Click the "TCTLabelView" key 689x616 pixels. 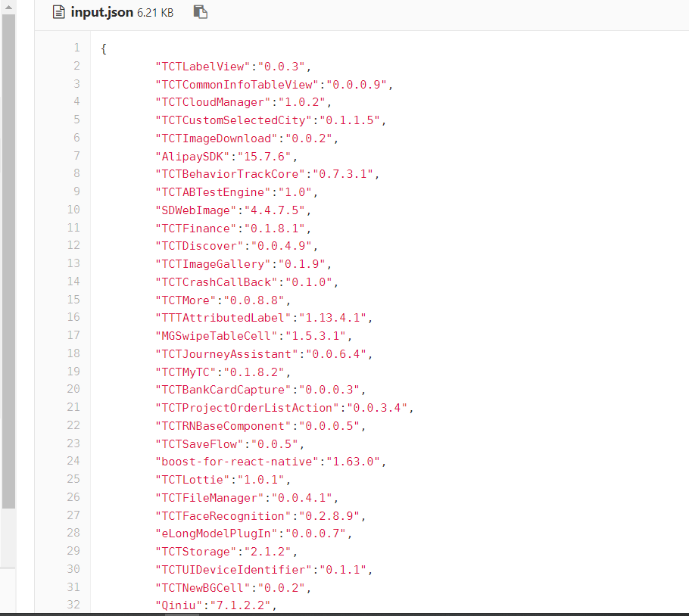pos(203,67)
